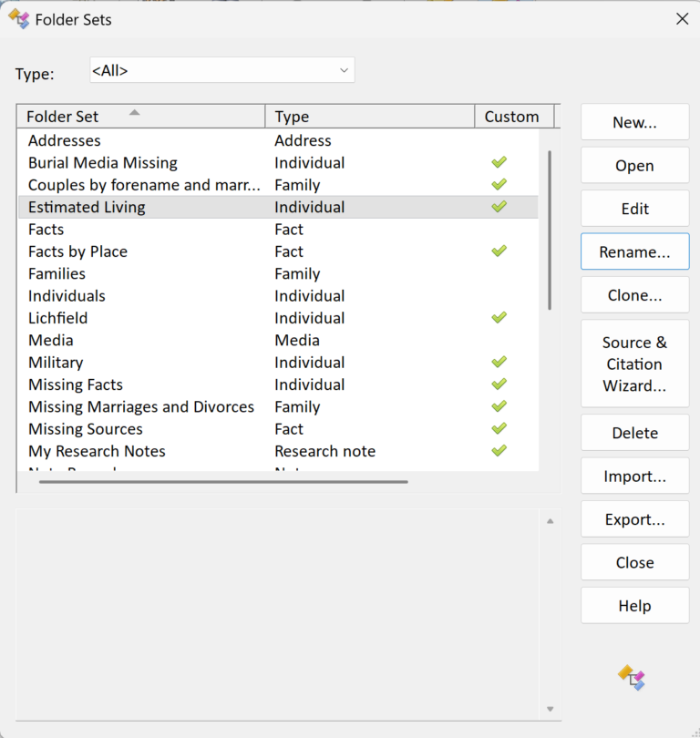Select the Addresses folder set
The image size is (700, 738).
(278, 140)
